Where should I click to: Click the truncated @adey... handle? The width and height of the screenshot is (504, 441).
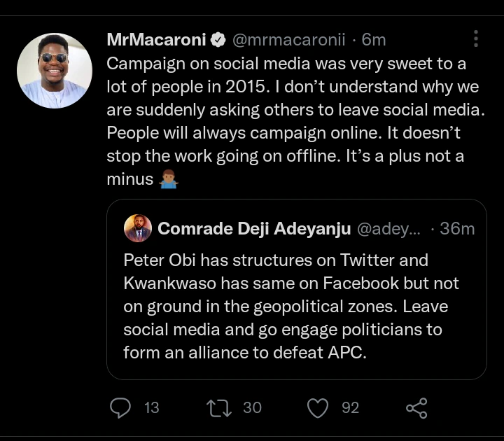[x=389, y=228]
